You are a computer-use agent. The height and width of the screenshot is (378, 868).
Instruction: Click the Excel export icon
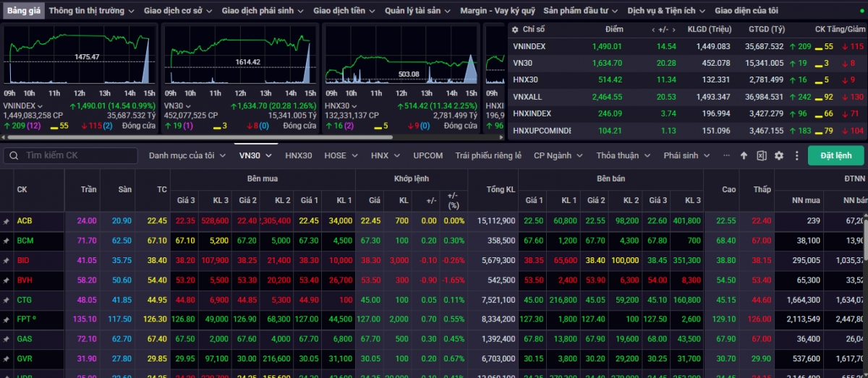pos(762,155)
